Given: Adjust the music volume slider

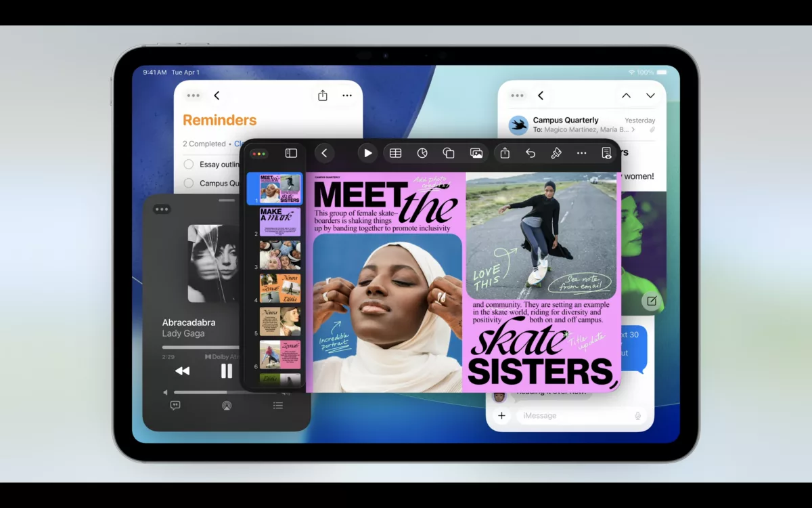Looking at the screenshot, I should pyautogui.click(x=226, y=392).
